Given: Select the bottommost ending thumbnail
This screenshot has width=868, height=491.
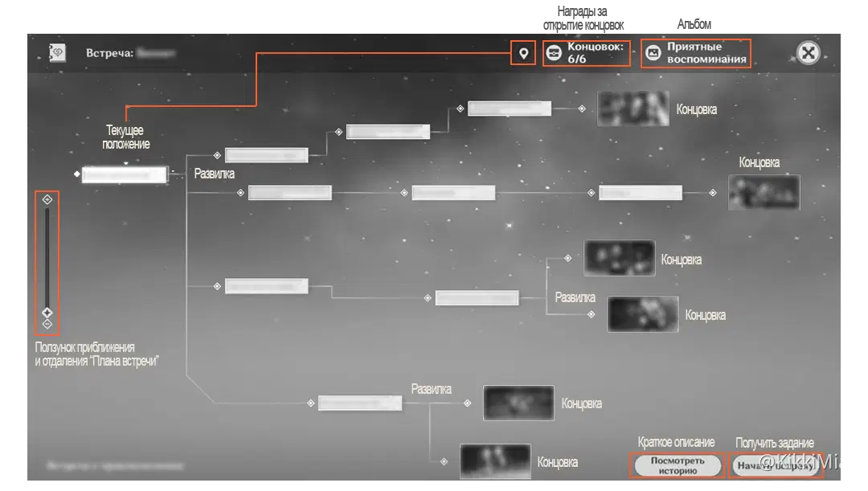Looking at the screenshot, I should click(495, 461).
